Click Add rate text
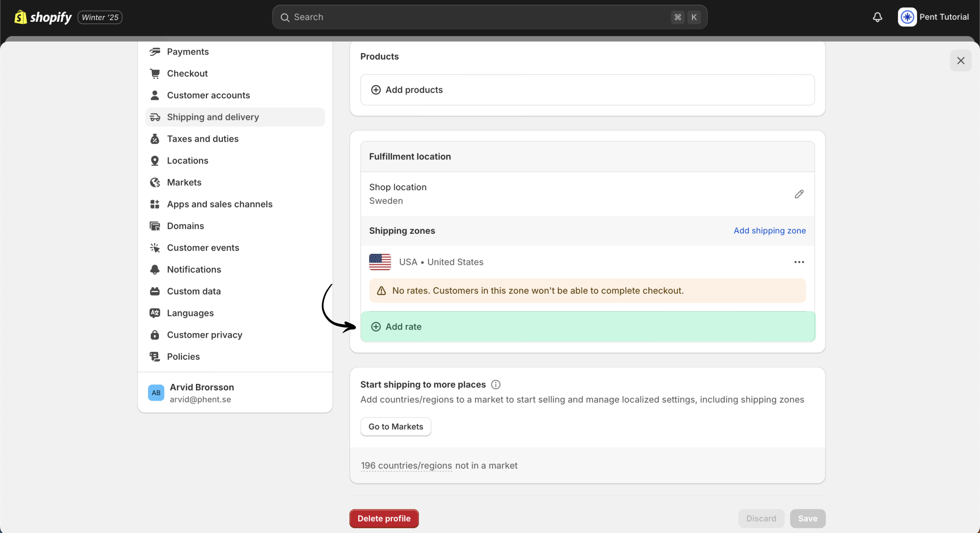980x533 pixels. click(404, 327)
